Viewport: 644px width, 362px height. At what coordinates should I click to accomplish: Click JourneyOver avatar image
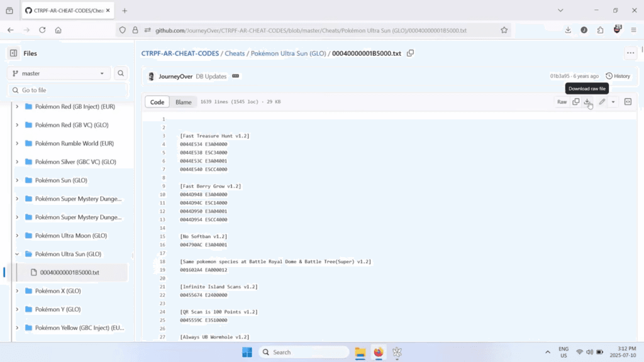click(x=151, y=76)
